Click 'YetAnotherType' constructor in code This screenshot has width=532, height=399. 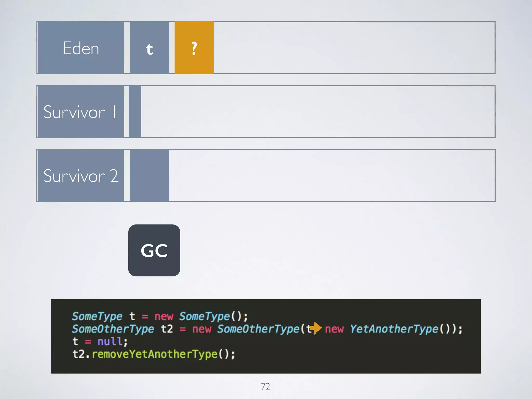point(394,329)
